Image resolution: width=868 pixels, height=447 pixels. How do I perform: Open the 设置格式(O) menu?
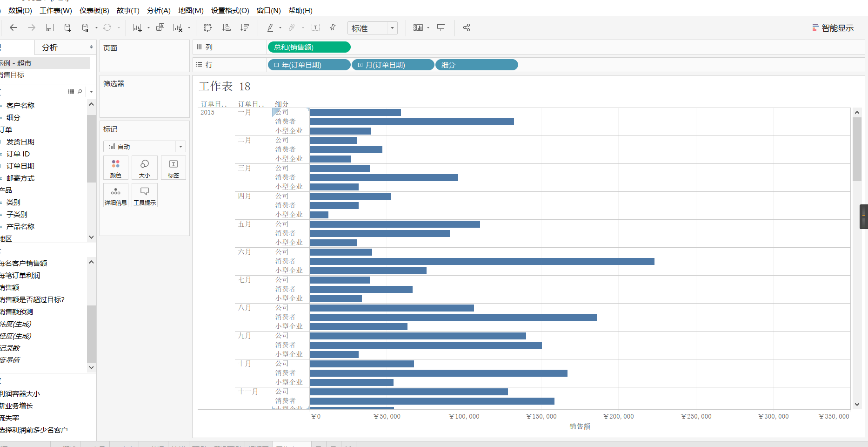point(230,10)
